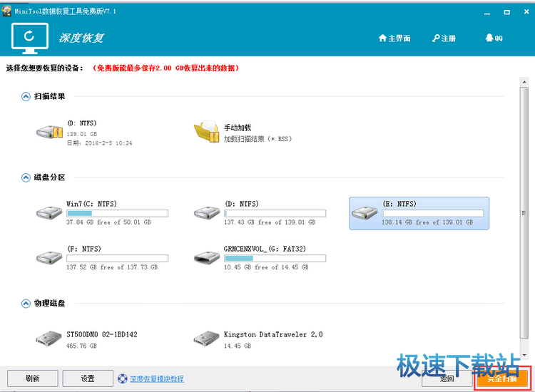The height and width of the screenshot is (392, 535).
Task: Collapse the 扫描结果 section
Action: point(26,97)
